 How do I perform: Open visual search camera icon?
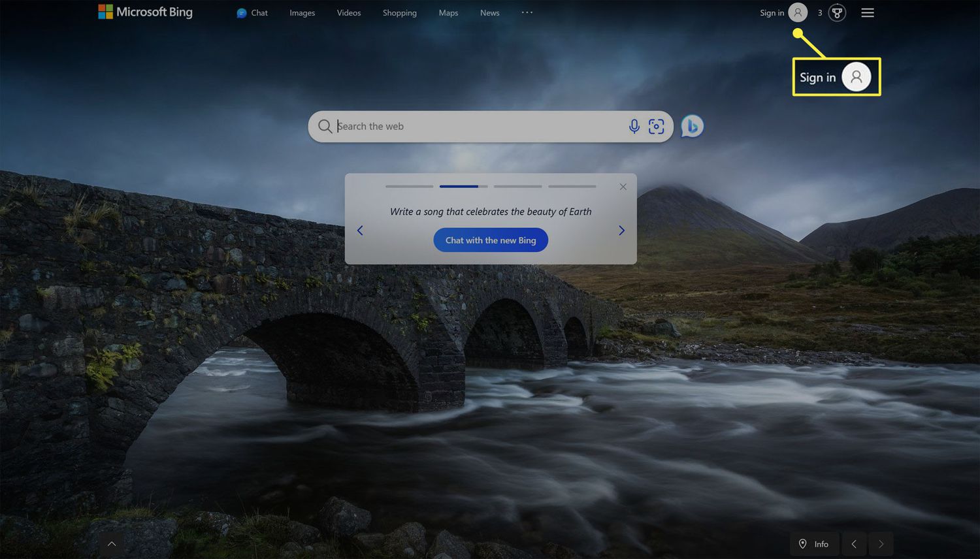pyautogui.click(x=656, y=127)
